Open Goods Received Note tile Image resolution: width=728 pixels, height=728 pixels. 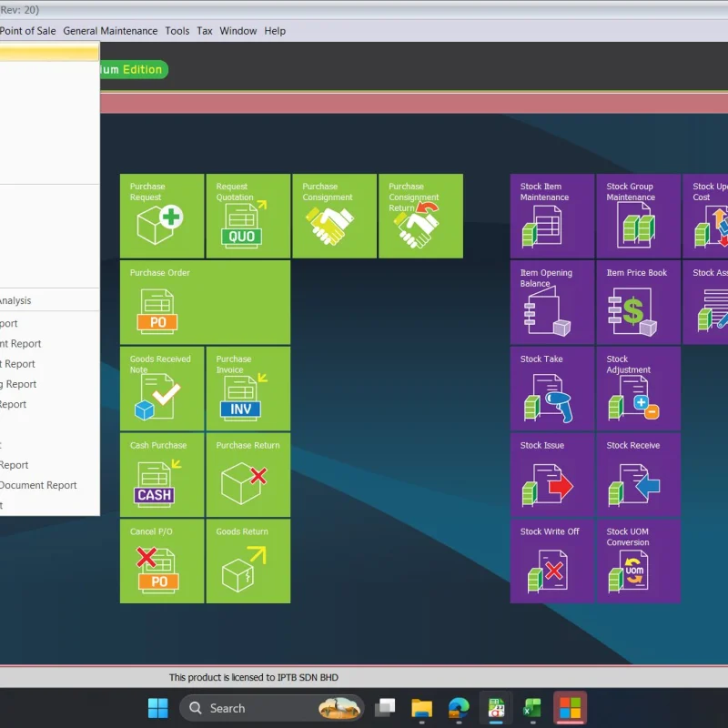point(161,389)
